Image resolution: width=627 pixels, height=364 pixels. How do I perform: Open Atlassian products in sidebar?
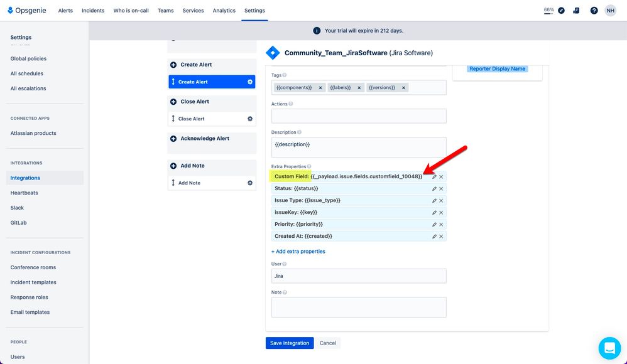tap(33, 134)
